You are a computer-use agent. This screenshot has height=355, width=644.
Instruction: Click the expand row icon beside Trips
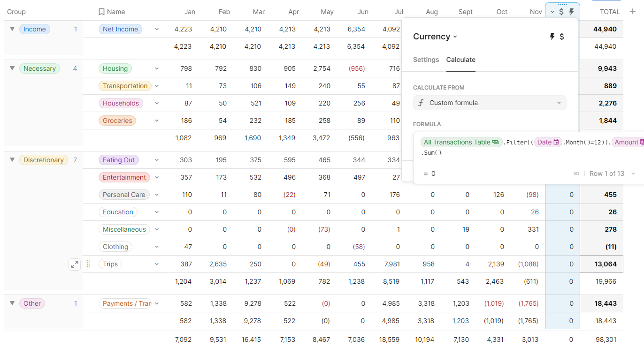75,264
